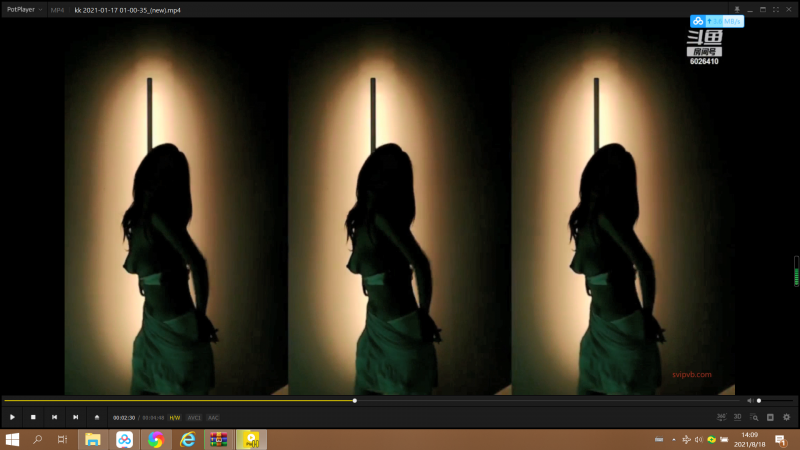The image size is (800, 450).
Task: Click the AVC1 video codec label
Action: pos(194,417)
